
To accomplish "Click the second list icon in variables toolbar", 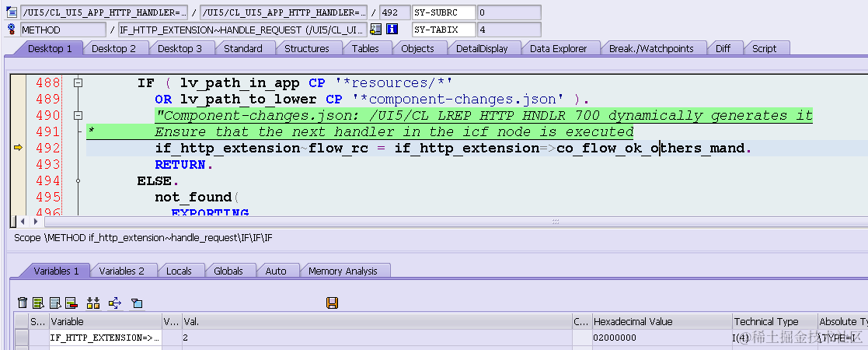I will point(55,303).
